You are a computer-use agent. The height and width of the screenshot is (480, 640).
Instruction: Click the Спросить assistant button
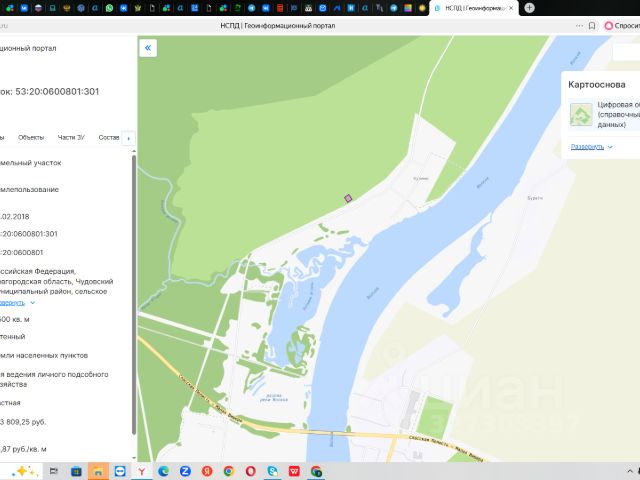pyautogui.click(x=622, y=26)
